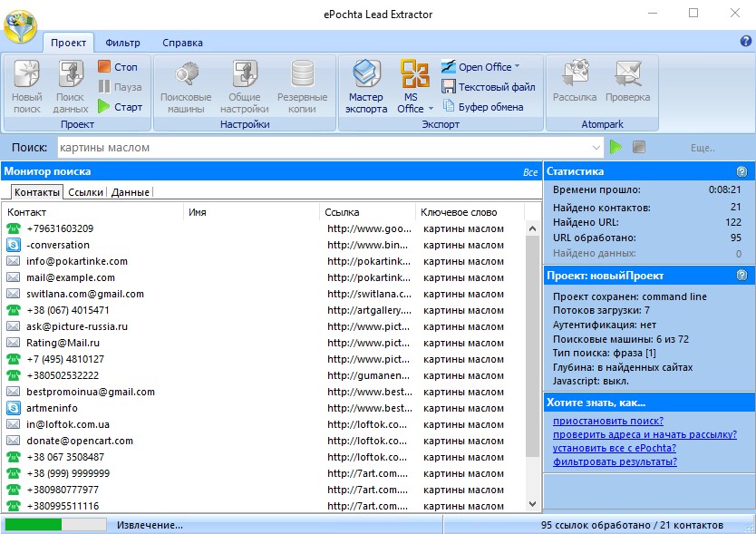This screenshot has width=756, height=534.
Task: Open Резервные копии
Action: (x=302, y=86)
